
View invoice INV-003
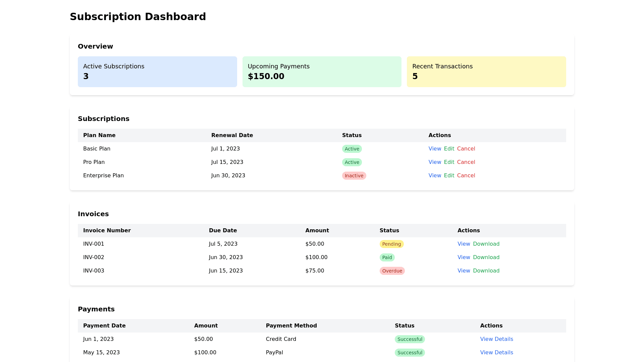pos(464,271)
